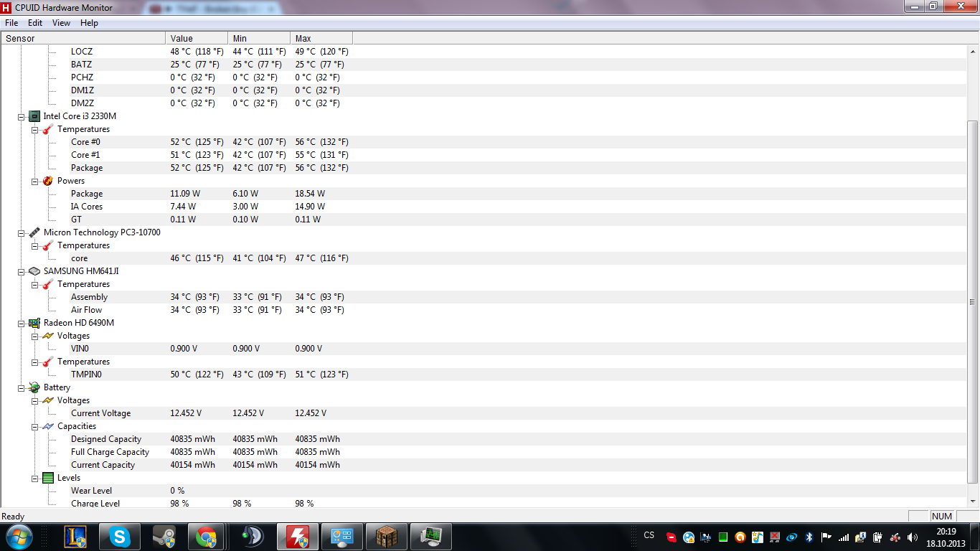This screenshot has width=980, height=551.
Task: Collapse the Battery node
Action: [x=21, y=387]
